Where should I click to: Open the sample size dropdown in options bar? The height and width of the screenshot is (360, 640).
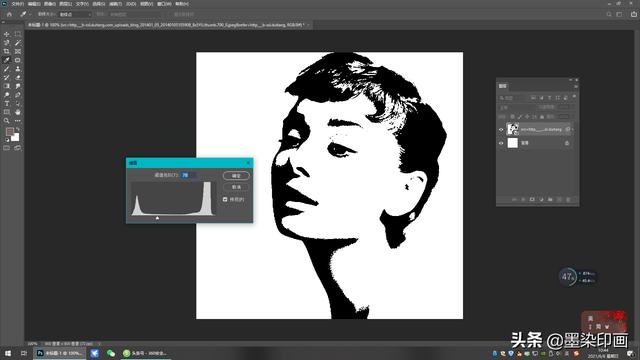tap(75, 14)
